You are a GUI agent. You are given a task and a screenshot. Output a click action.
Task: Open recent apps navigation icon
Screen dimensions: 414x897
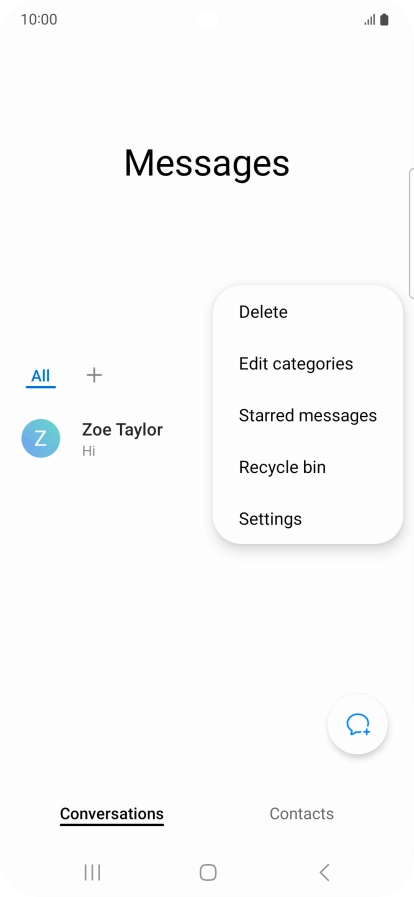[92, 872]
